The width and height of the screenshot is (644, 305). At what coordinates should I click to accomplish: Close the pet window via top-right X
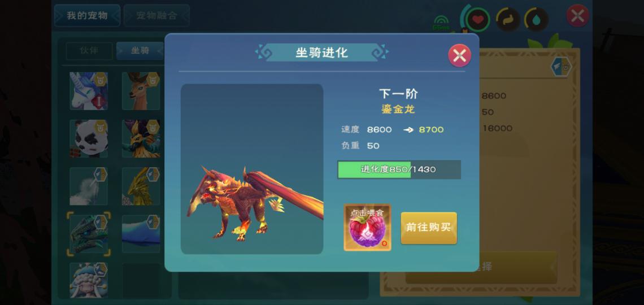pyautogui.click(x=577, y=16)
